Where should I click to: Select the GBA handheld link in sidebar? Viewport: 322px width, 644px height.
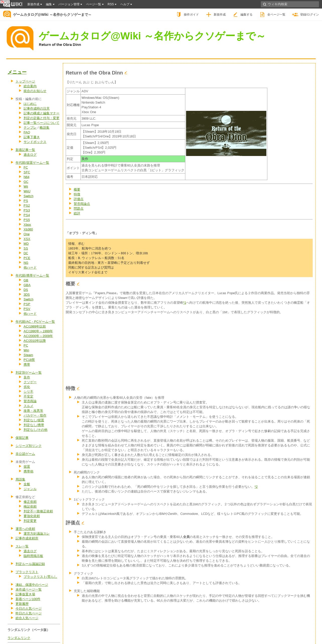point(27,285)
